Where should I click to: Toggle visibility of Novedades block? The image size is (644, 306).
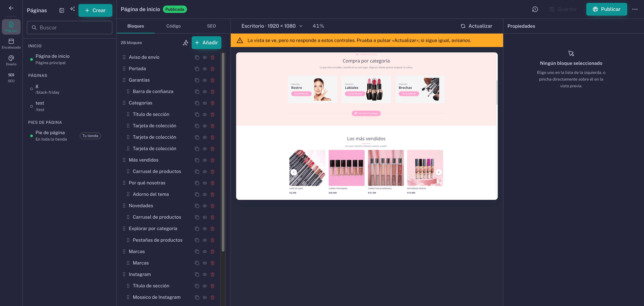coord(205,206)
